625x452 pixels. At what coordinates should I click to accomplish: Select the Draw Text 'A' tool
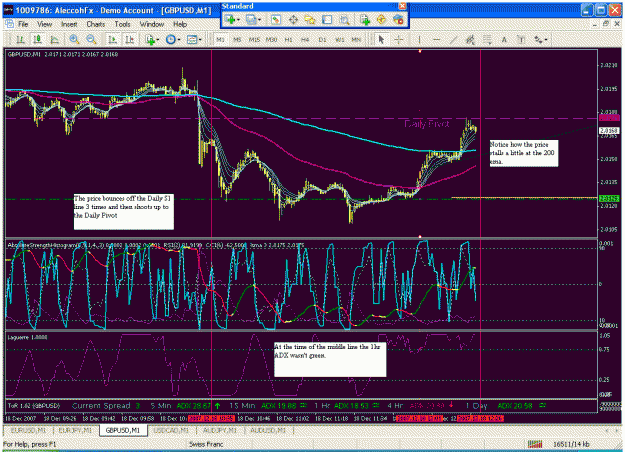tap(504, 39)
